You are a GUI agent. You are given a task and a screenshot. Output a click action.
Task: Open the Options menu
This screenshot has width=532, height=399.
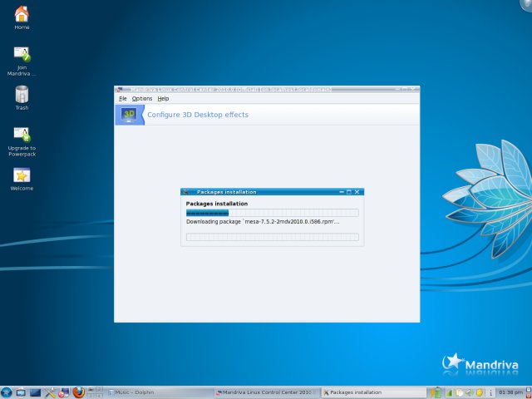click(142, 98)
